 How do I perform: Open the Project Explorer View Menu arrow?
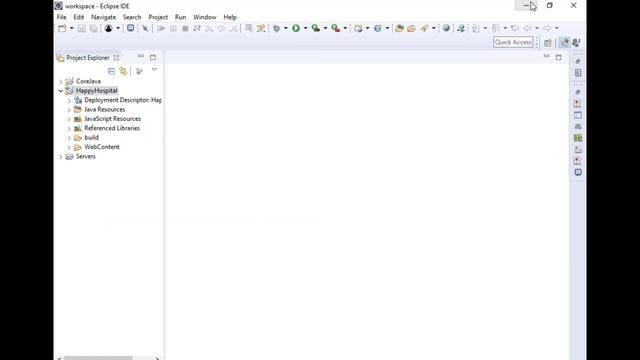point(154,70)
